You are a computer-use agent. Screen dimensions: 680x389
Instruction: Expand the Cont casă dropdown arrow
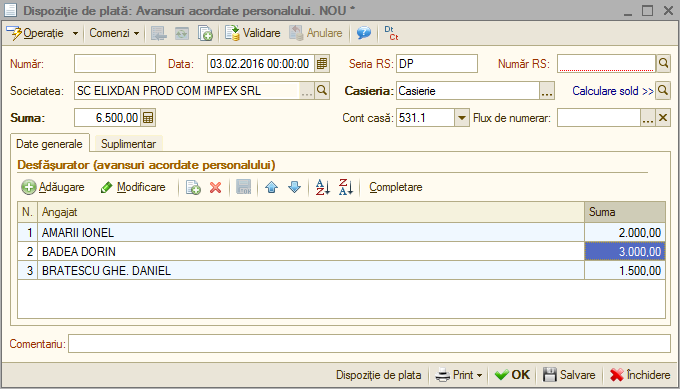tap(462, 118)
